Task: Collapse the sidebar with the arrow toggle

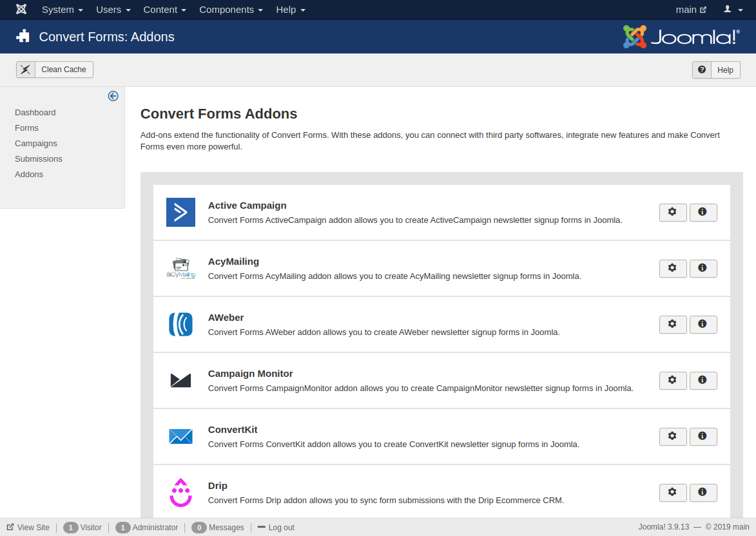Action: pyautogui.click(x=113, y=96)
